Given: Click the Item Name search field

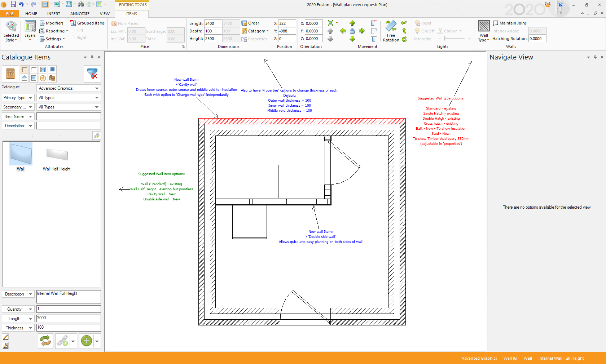Looking at the screenshot, I should [x=69, y=116].
